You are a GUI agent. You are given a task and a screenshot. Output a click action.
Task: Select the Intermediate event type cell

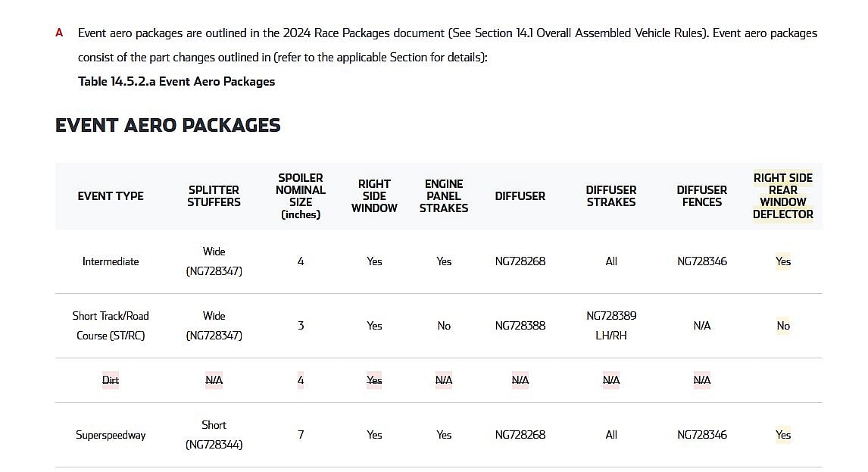click(x=111, y=261)
